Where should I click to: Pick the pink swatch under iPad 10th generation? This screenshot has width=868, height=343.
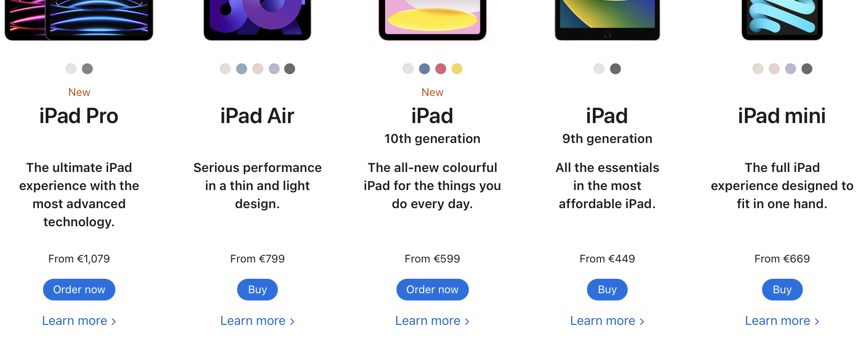(441, 69)
